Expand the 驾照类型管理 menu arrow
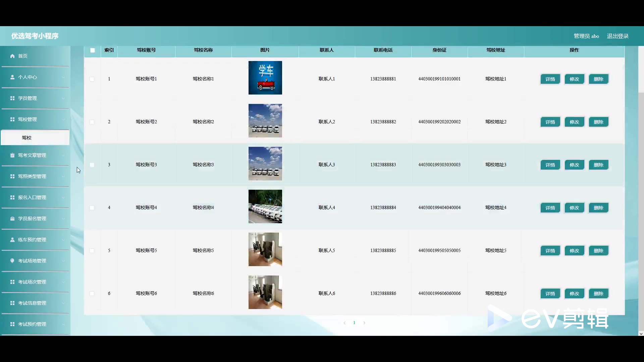 (x=63, y=177)
